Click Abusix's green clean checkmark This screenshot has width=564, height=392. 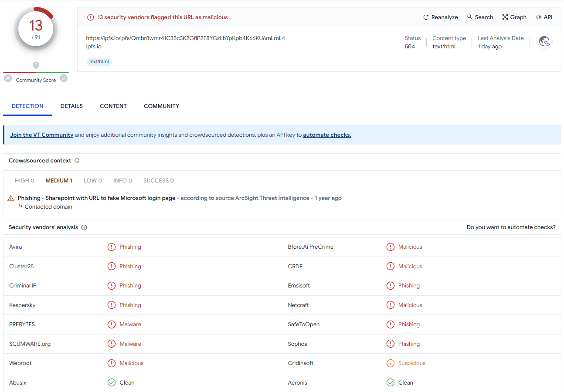pyautogui.click(x=112, y=382)
